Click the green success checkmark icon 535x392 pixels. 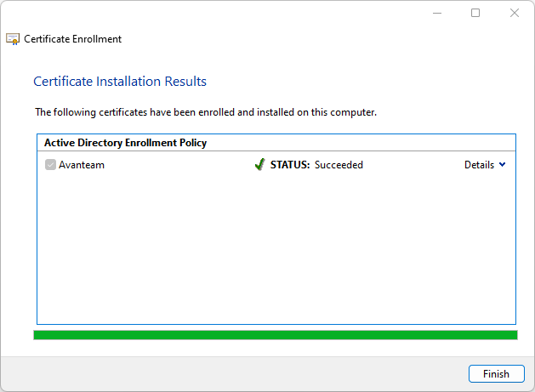pos(259,165)
